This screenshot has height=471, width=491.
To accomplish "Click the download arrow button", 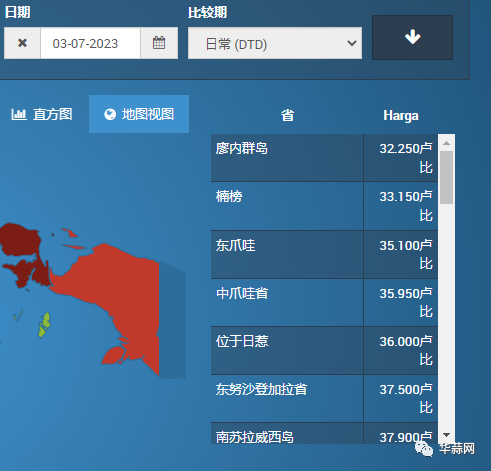I will [412, 37].
